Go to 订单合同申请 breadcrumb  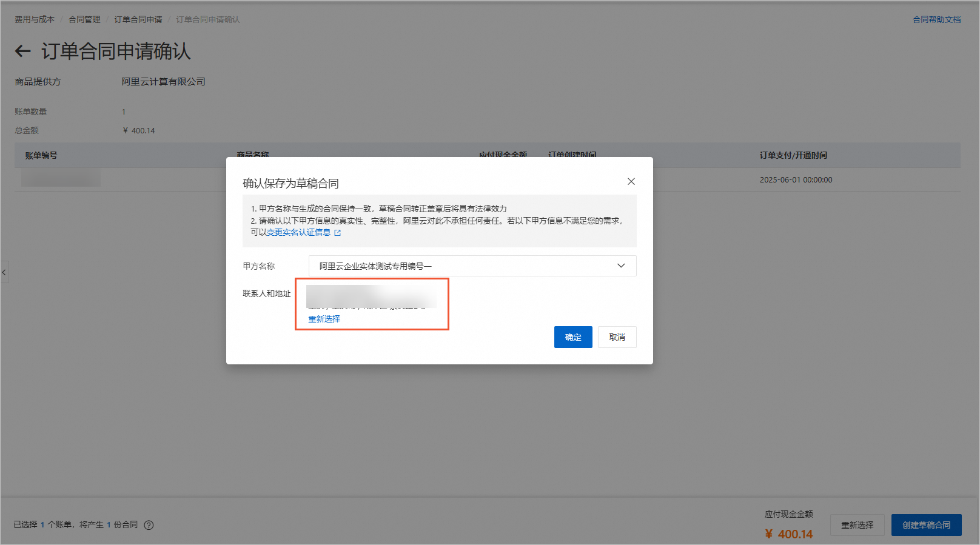pos(138,19)
